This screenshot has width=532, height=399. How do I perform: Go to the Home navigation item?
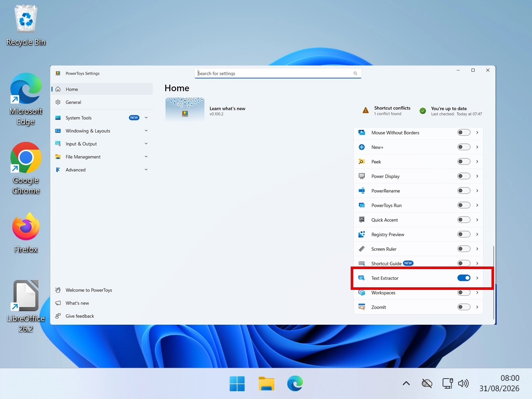point(102,89)
